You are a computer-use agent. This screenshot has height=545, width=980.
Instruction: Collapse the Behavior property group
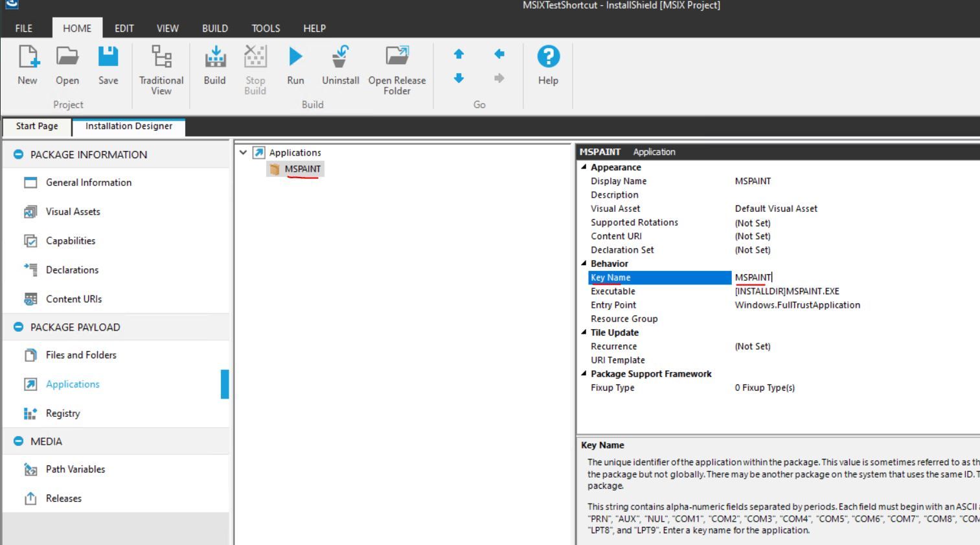coord(584,263)
